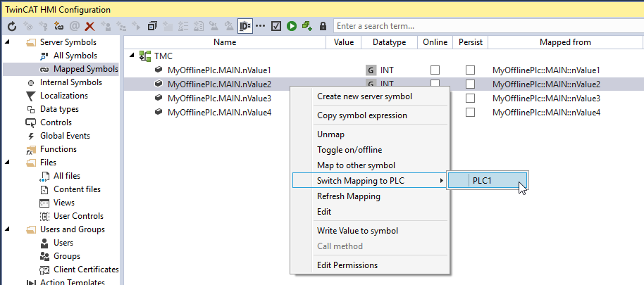Click the green play icon
644x285 pixels.
click(x=292, y=26)
